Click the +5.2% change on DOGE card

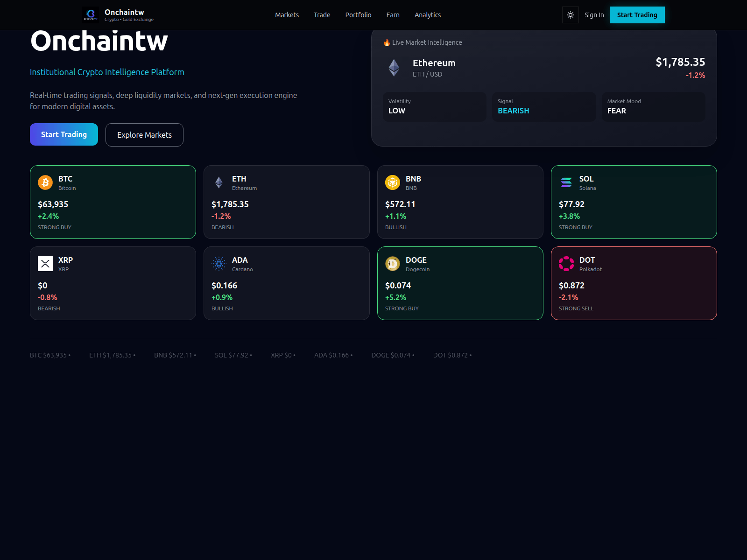pos(395,298)
